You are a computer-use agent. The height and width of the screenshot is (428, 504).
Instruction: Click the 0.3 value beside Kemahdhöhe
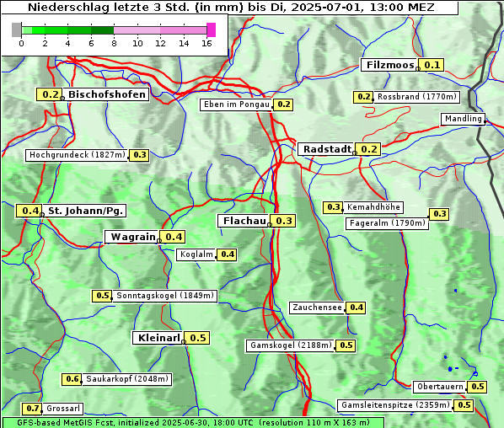click(x=333, y=207)
